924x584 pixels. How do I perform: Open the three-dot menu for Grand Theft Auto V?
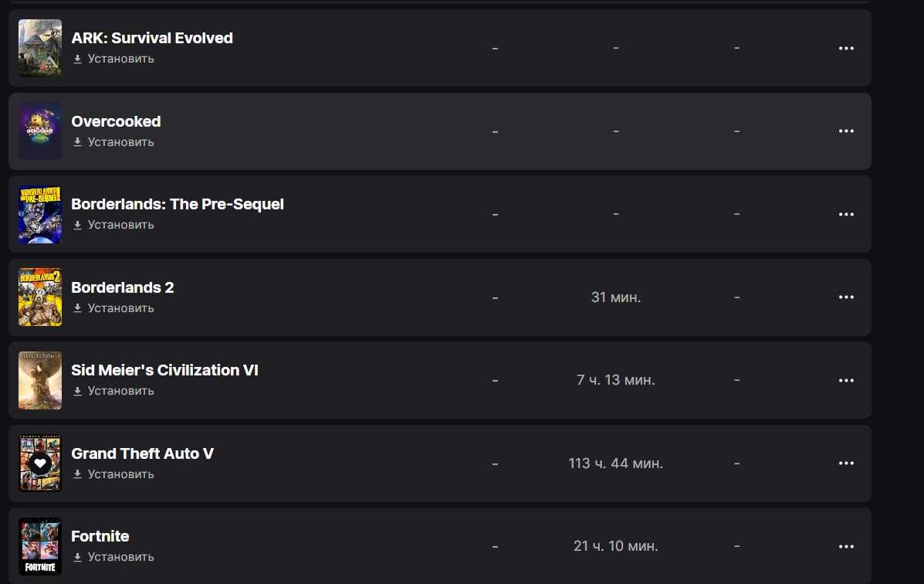point(846,463)
